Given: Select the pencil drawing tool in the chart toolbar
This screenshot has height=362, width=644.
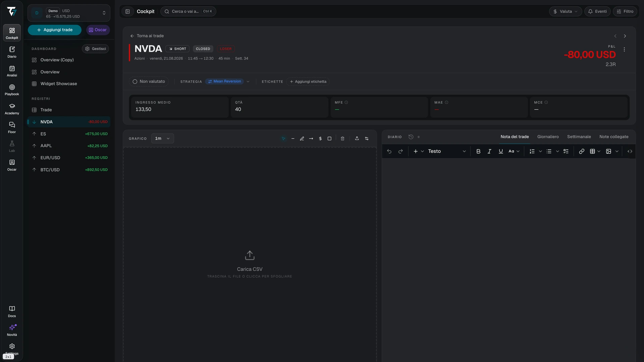Looking at the screenshot, I should 302,138.
